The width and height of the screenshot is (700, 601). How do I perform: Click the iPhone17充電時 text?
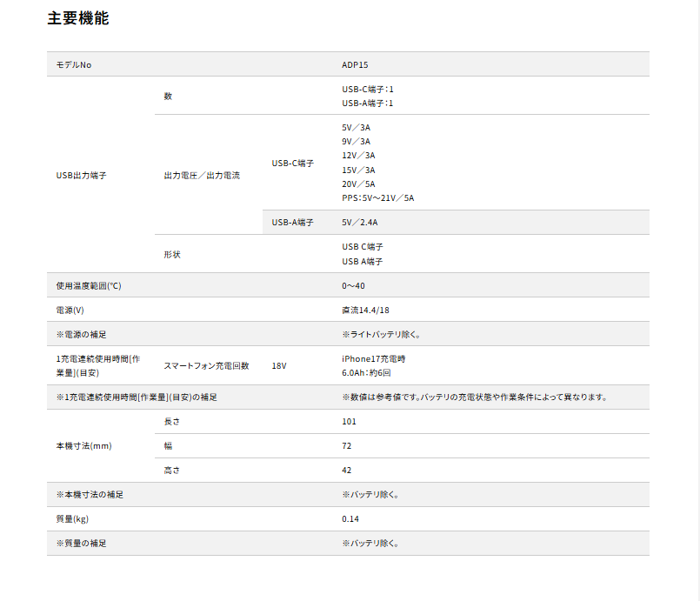(374, 358)
